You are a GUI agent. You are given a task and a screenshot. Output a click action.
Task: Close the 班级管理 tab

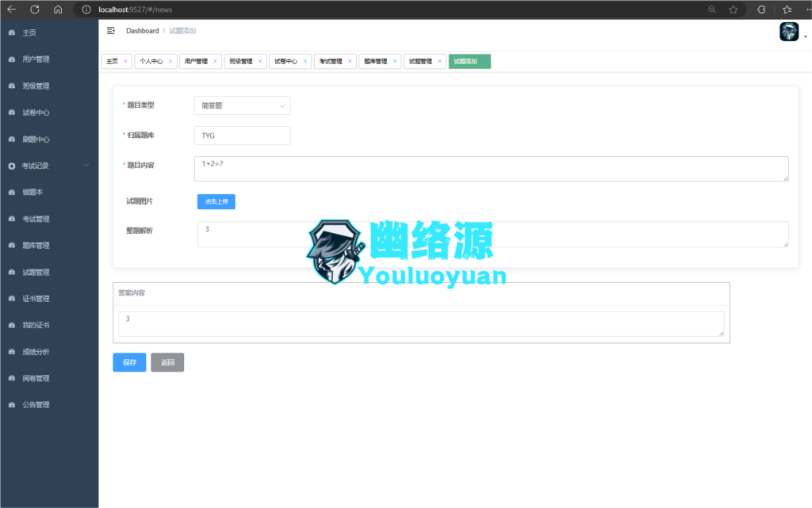(260, 61)
